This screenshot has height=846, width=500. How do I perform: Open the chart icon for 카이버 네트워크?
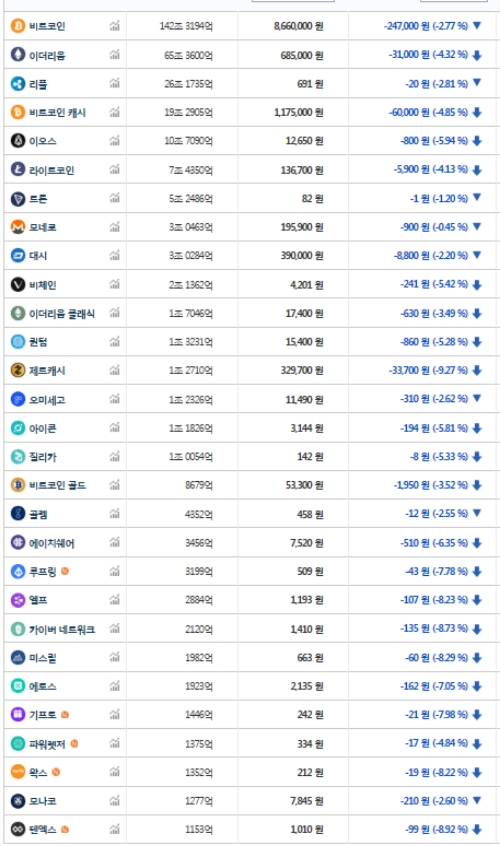pos(114,629)
